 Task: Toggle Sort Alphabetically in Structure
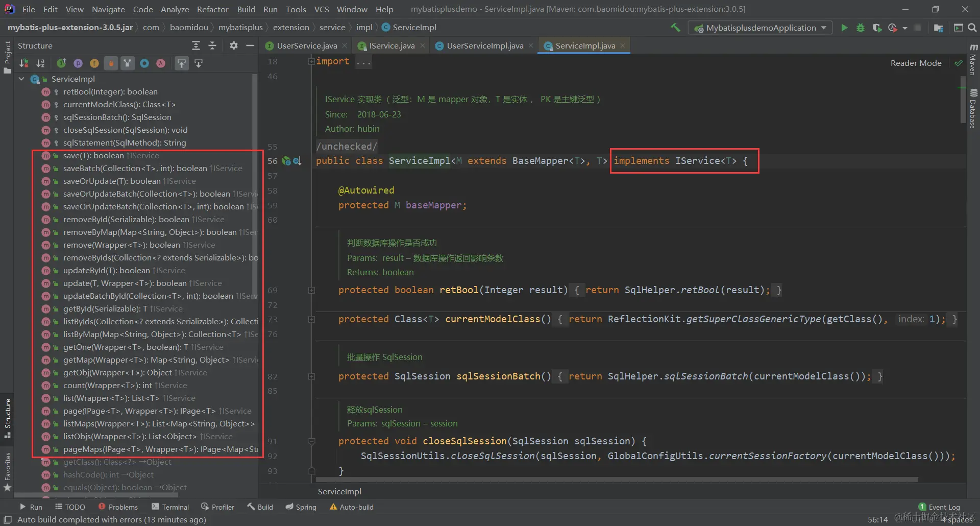point(40,63)
